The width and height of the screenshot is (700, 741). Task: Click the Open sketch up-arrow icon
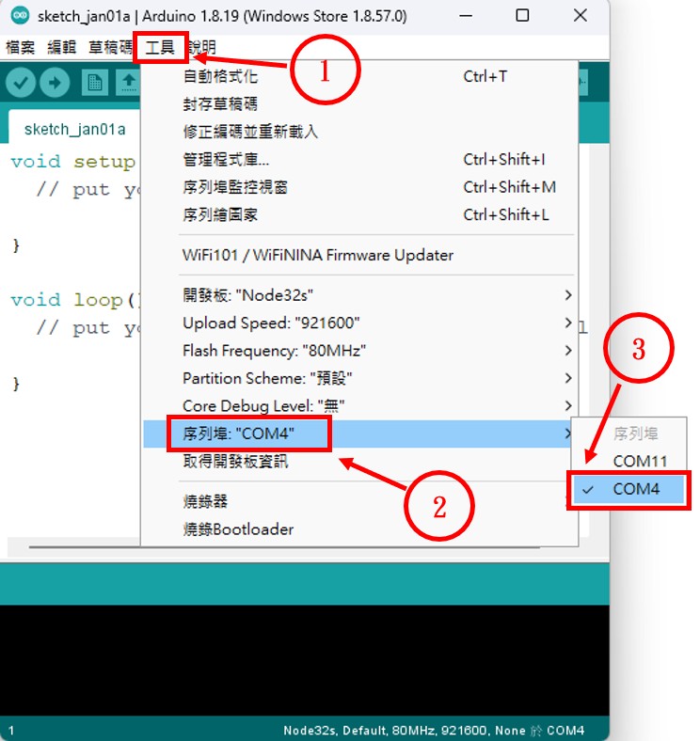129,83
